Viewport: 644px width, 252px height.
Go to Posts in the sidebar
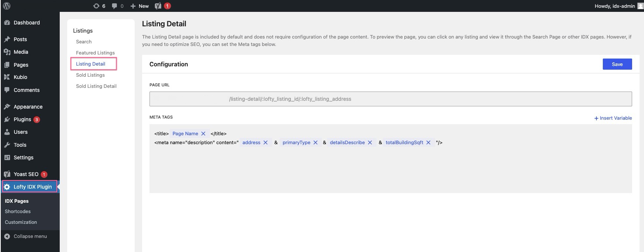pos(20,39)
